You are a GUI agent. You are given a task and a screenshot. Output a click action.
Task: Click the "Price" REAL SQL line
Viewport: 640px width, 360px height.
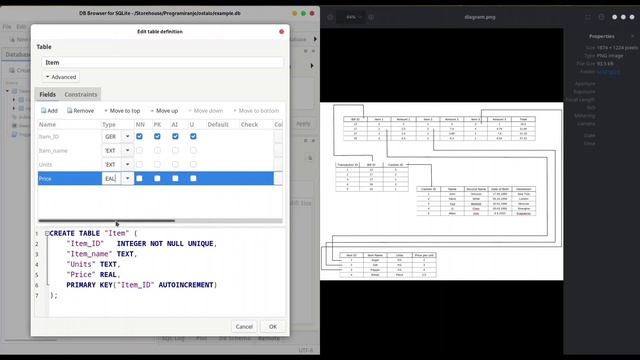(93, 275)
